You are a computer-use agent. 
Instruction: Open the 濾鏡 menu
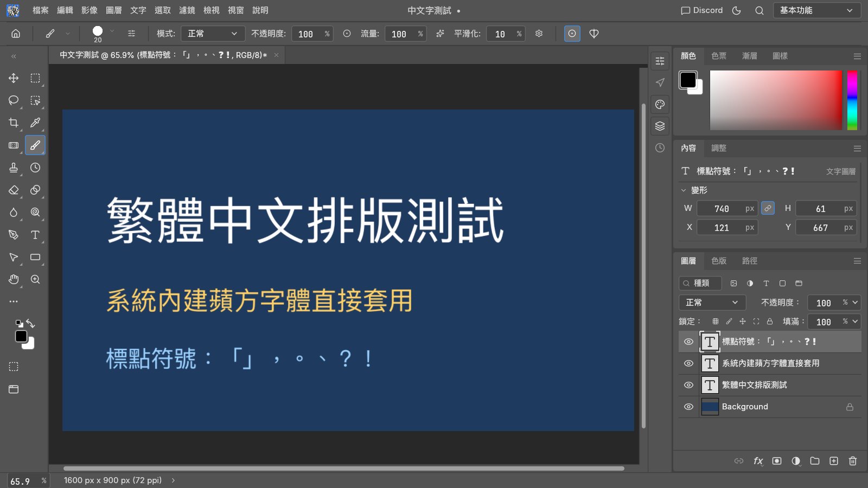(187, 10)
